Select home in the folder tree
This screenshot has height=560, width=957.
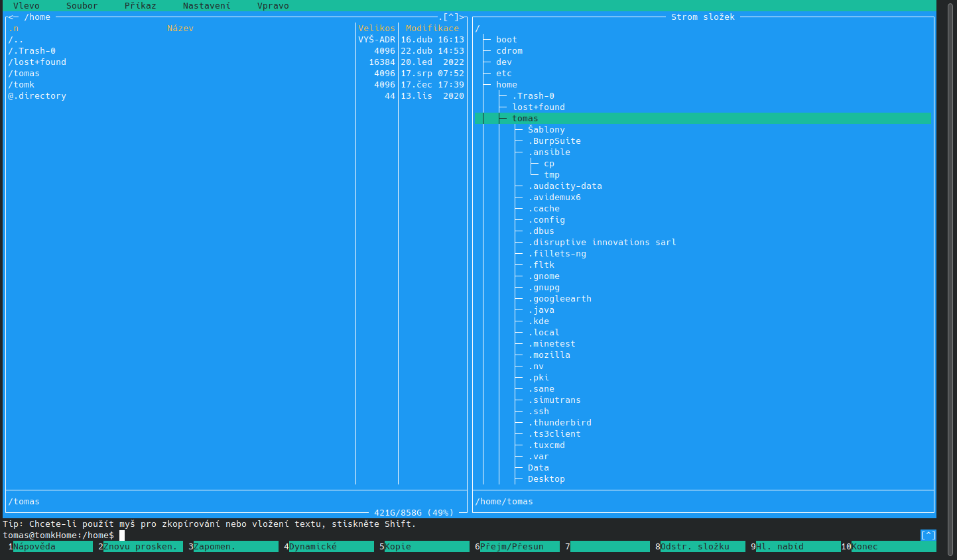coord(507,85)
